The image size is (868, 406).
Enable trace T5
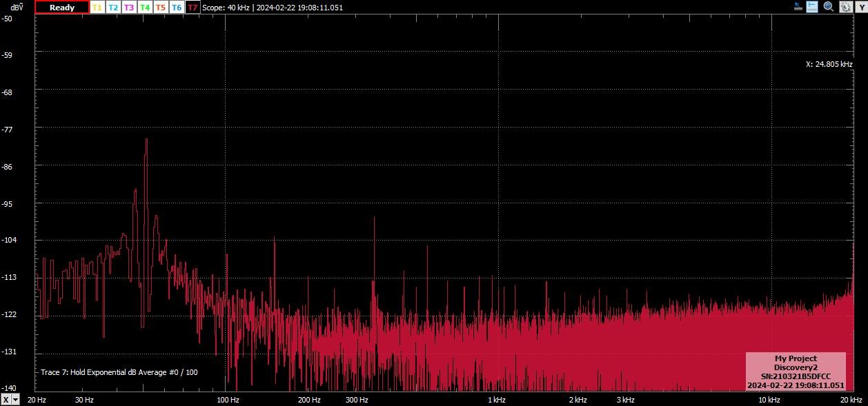(x=161, y=8)
